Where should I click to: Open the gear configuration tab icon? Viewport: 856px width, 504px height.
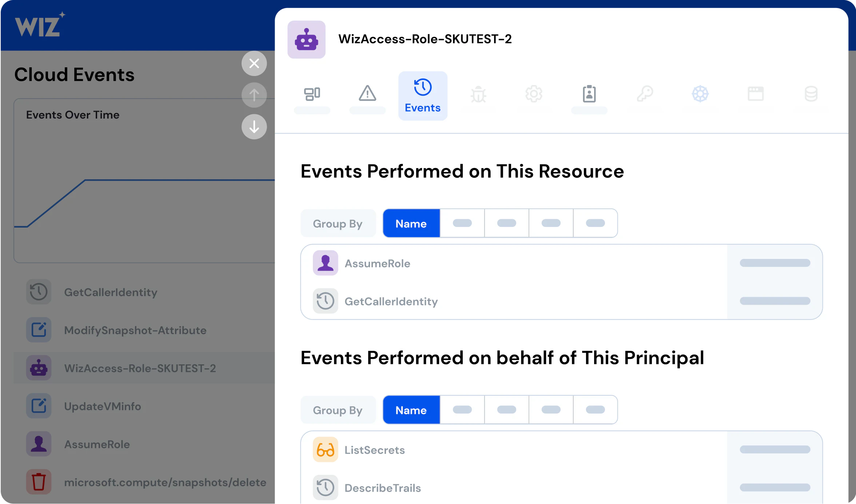[534, 94]
